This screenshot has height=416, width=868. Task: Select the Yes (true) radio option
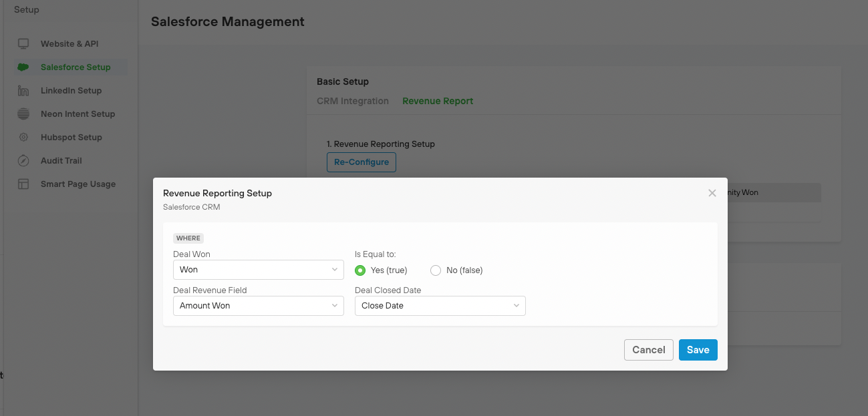point(360,270)
